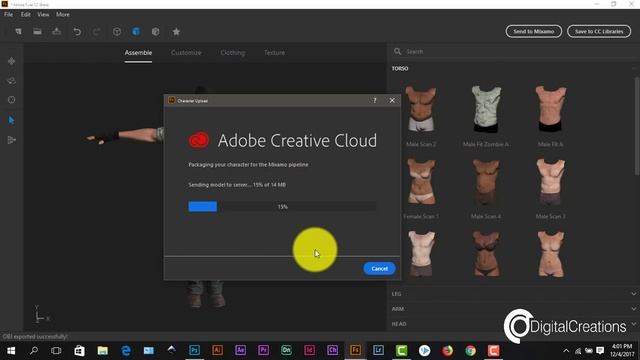The height and width of the screenshot is (360, 640).
Task: Open the Windows Start menu
Action: (11, 351)
